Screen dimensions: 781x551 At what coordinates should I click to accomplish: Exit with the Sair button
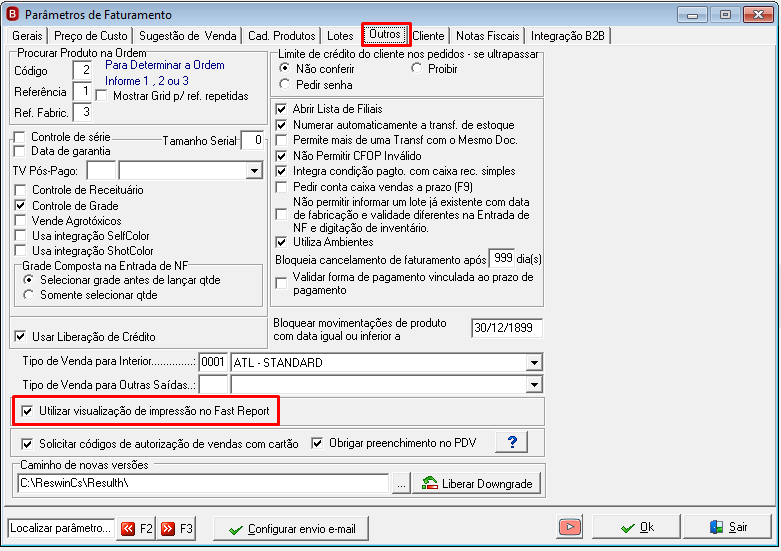click(x=728, y=527)
